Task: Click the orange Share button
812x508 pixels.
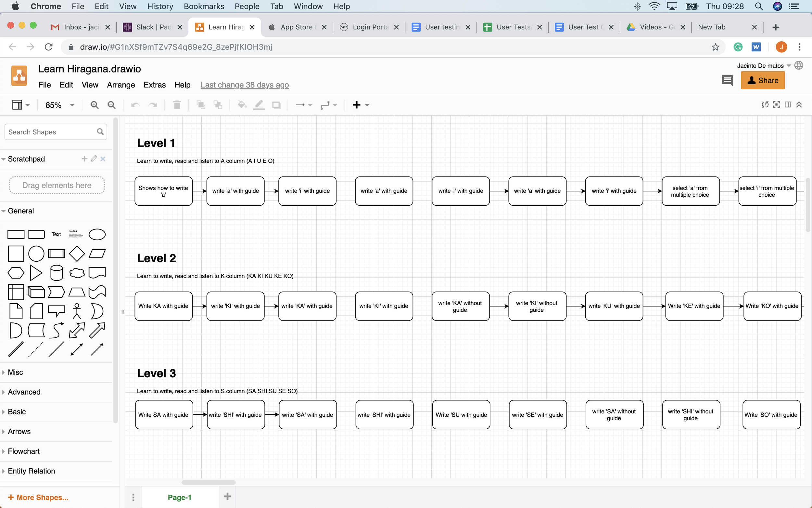Action: [x=762, y=80]
